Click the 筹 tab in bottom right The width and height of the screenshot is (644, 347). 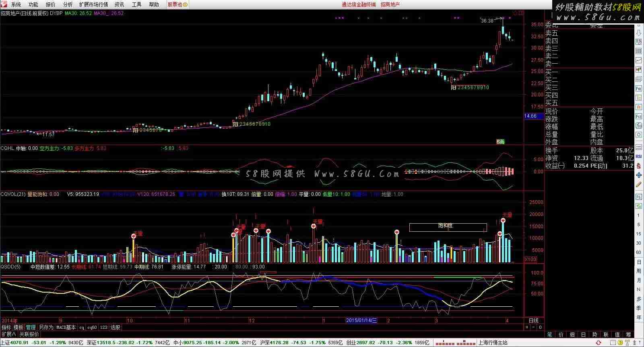[x=629, y=335]
